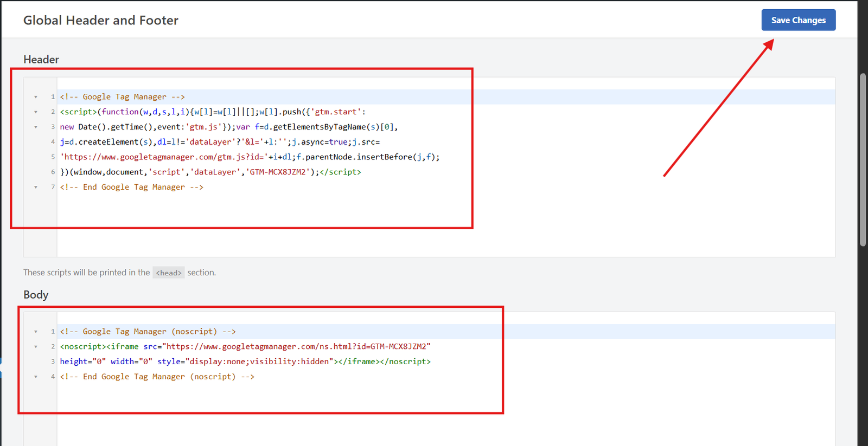This screenshot has width=868, height=446.
Task: Click the <head> code tag in the description
Action: tap(169, 273)
